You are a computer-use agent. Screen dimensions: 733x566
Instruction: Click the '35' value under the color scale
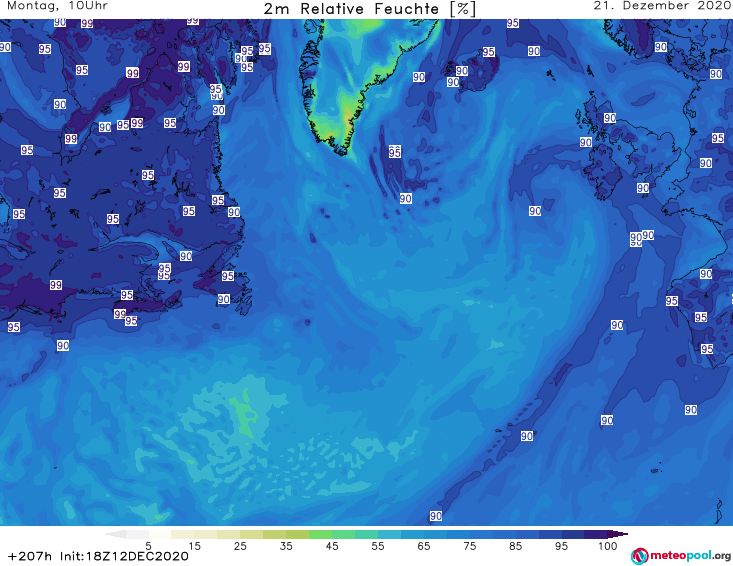[286, 546]
